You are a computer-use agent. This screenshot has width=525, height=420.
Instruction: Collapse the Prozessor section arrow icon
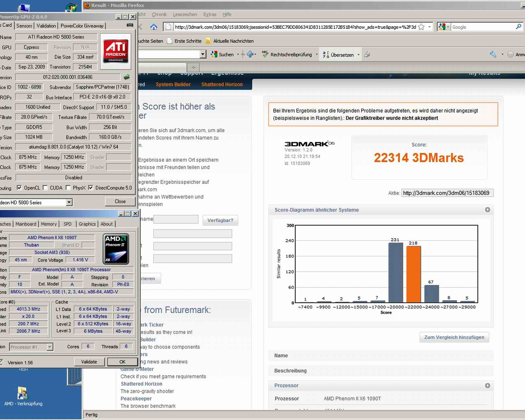tap(488, 386)
